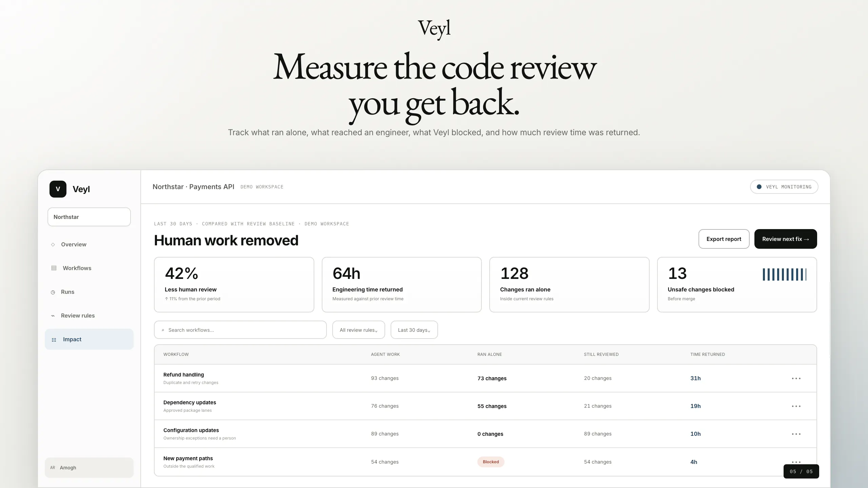Click the 21 changes still reviewed value

598,406
